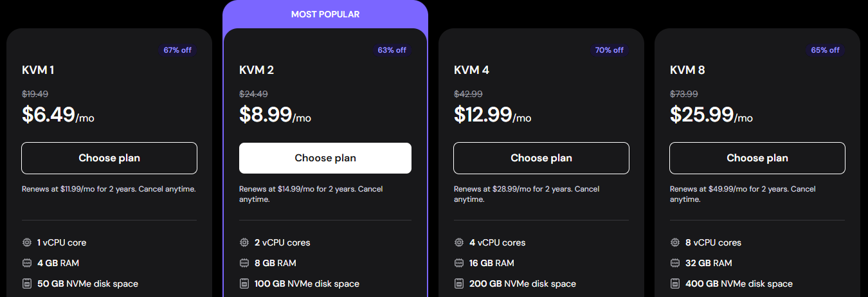
Task: Click the MOST POPULAR banner
Action: 325,14
